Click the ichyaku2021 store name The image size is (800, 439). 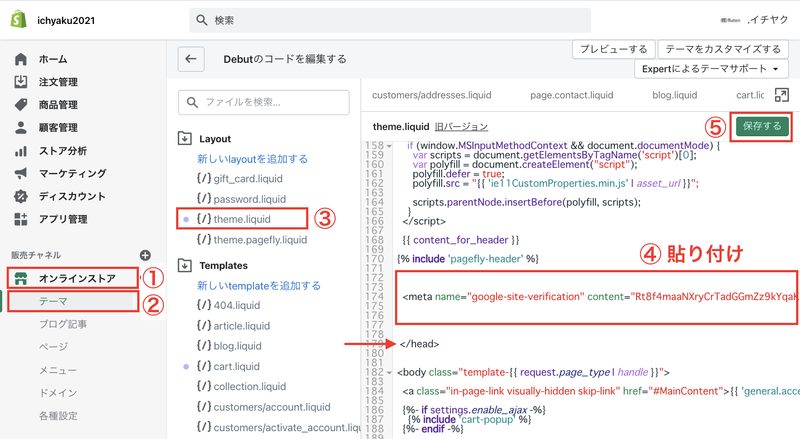[66, 20]
